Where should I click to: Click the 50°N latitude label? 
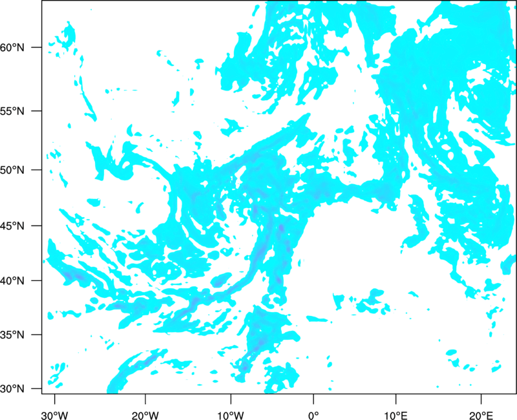(x=12, y=170)
